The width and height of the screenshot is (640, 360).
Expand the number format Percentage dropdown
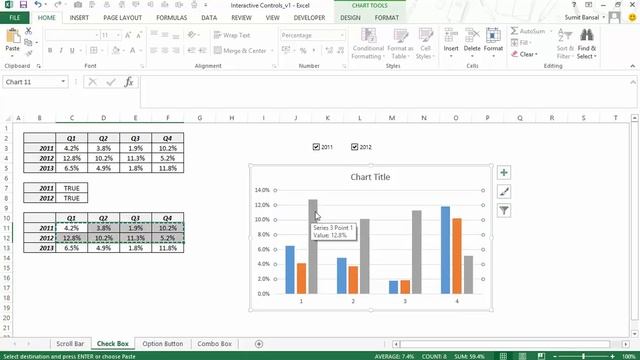pyautogui.click(x=342, y=36)
